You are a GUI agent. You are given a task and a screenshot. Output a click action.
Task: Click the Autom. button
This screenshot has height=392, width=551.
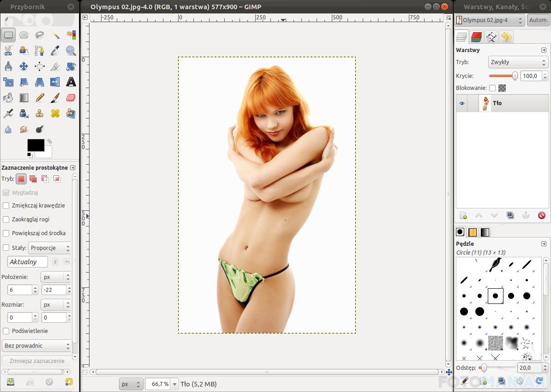(538, 20)
